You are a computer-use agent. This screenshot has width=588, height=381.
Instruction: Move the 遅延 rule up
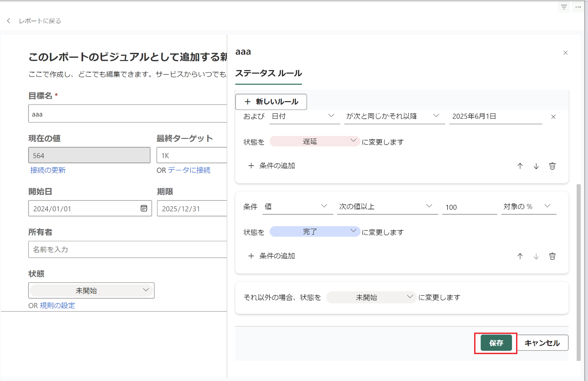pyautogui.click(x=520, y=166)
